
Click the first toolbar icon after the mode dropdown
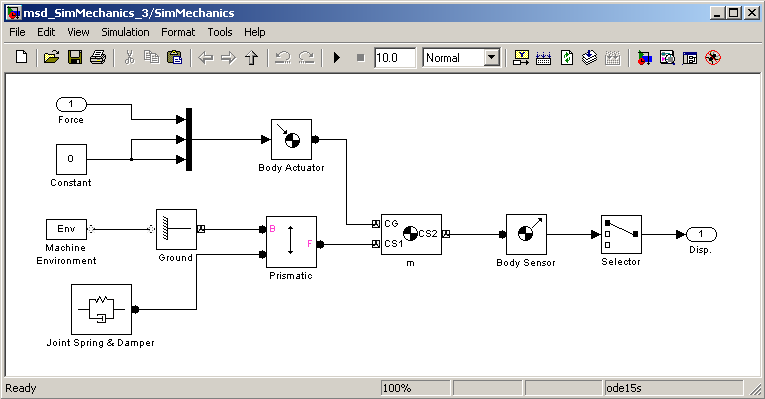point(521,58)
